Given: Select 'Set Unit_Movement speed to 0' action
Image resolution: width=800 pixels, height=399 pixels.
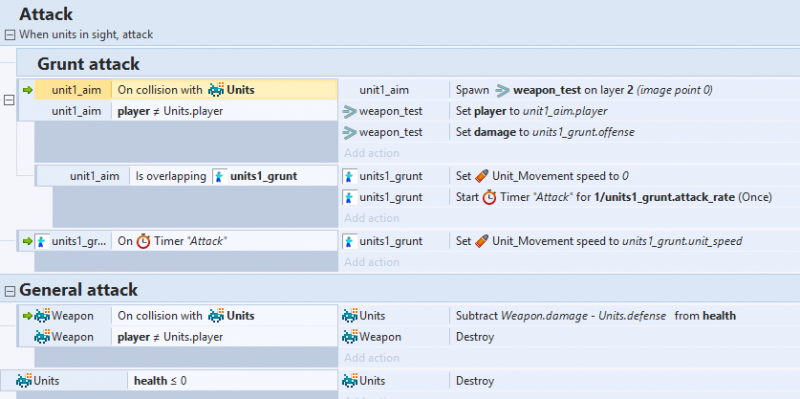Looking at the screenshot, I should pos(542,176).
